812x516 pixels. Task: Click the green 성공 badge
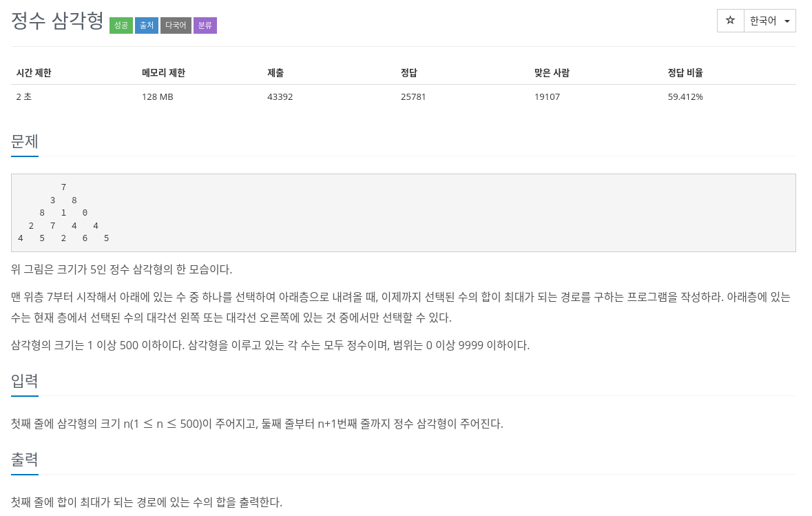[121, 25]
